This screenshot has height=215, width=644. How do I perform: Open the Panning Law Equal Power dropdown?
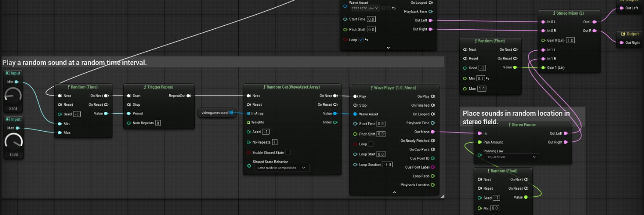point(512,157)
